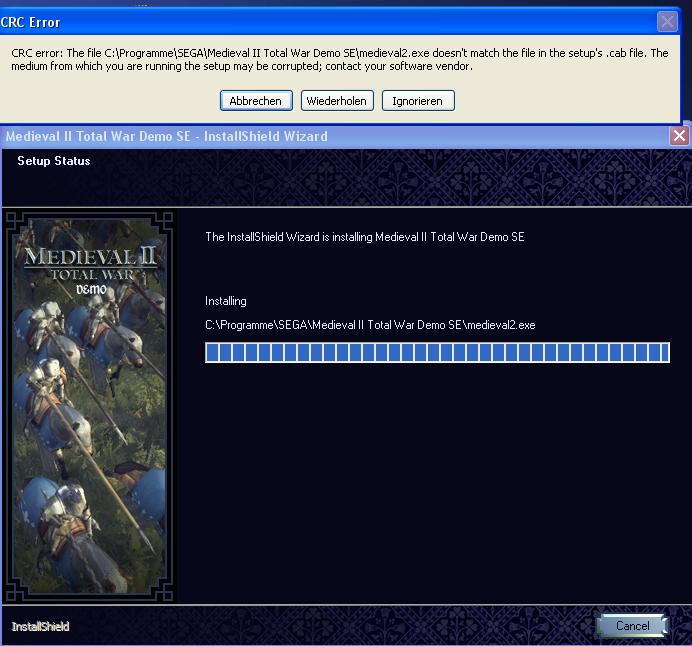The image size is (692, 646).
Task: Click the InstallShield logo text at bottom
Action: tap(41, 627)
